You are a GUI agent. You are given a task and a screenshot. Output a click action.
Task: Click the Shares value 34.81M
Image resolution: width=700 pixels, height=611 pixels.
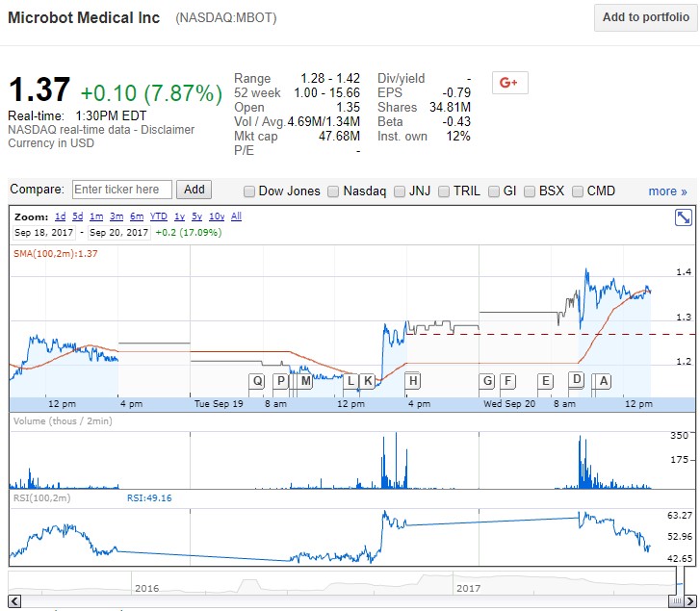click(x=450, y=107)
